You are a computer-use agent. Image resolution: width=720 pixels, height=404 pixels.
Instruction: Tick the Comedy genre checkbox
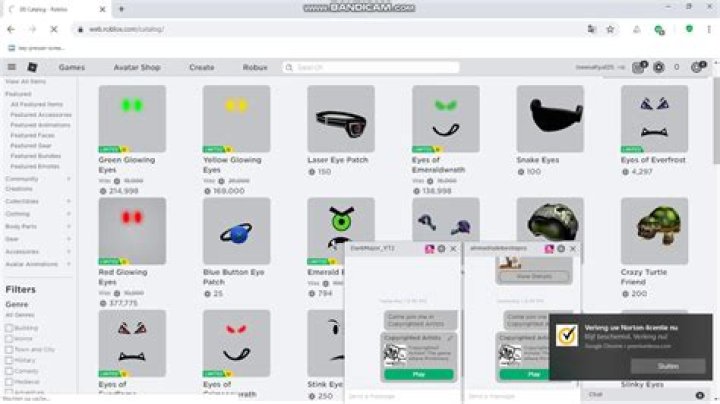tap(9, 370)
